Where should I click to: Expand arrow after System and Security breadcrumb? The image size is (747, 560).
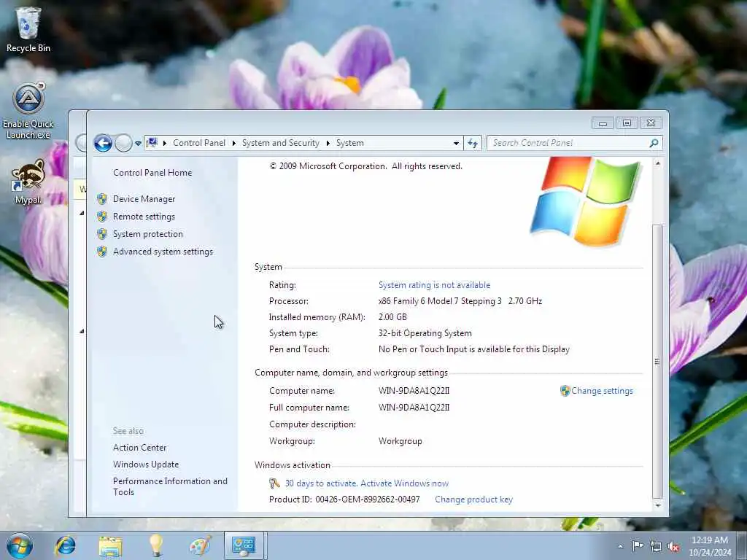point(328,144)
